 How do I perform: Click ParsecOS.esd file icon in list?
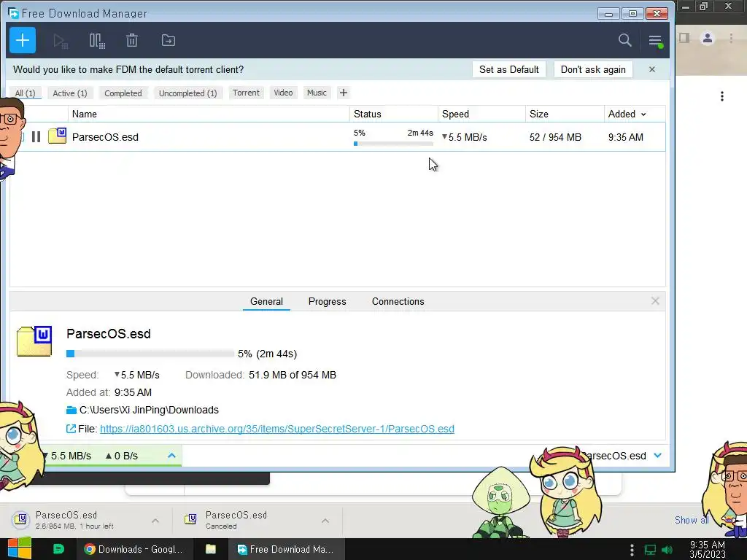(57, 136)
